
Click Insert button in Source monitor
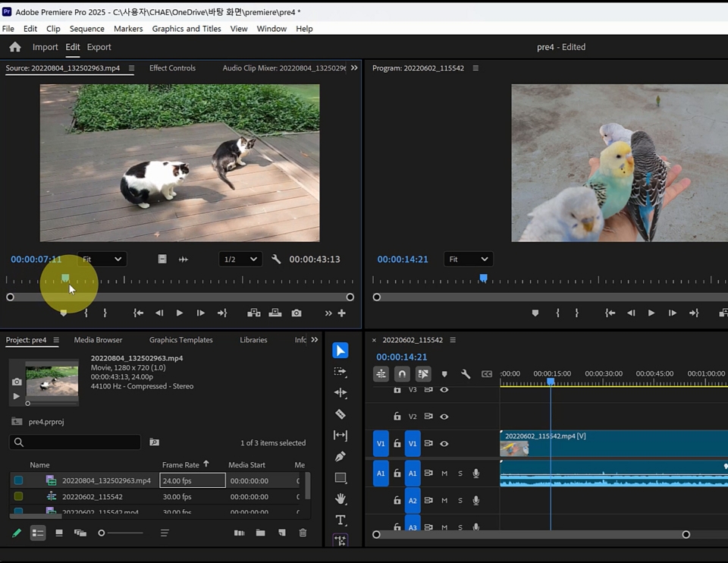click(x=253, y=313)
